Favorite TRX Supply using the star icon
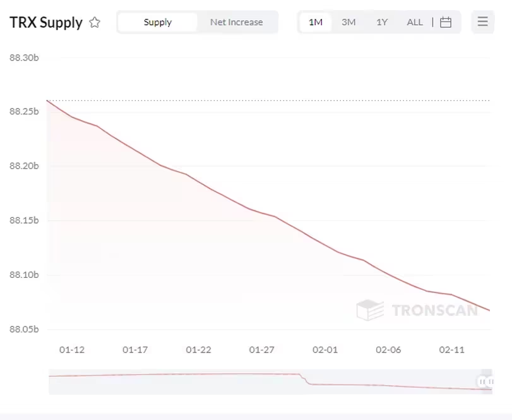The width and height of the screenshot is (512, 420). [95, 22]
